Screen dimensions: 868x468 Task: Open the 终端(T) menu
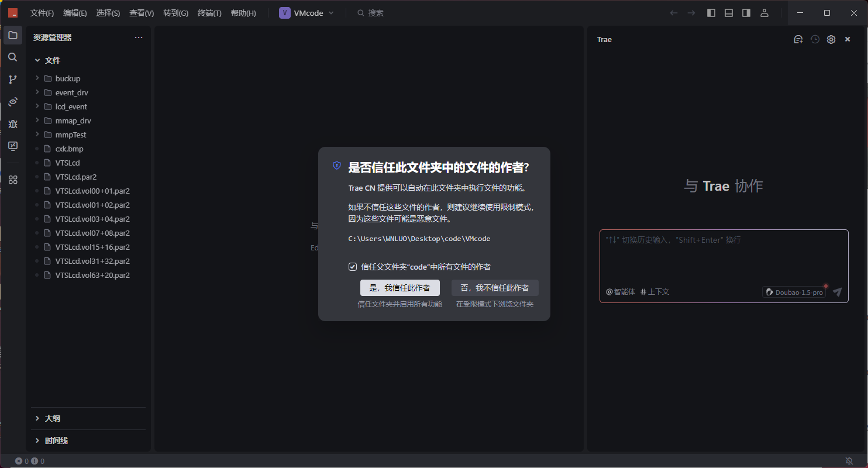[209, 13]
